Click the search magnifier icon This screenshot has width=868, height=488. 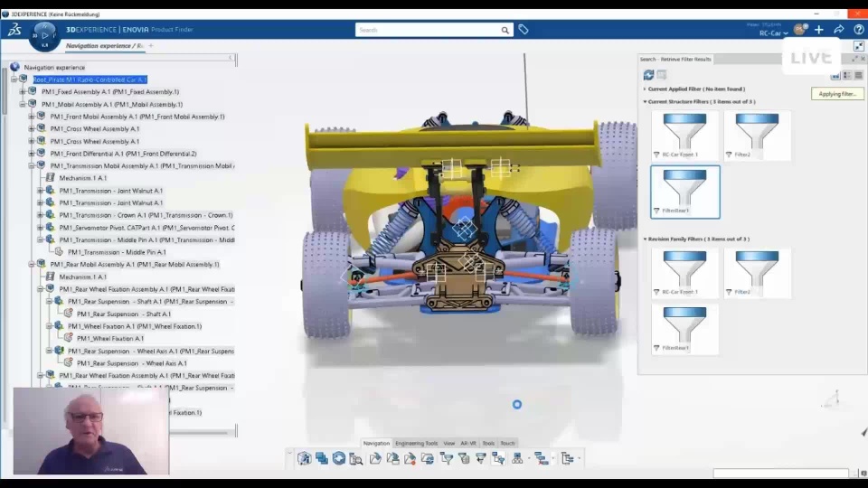(x=505, y=31)
